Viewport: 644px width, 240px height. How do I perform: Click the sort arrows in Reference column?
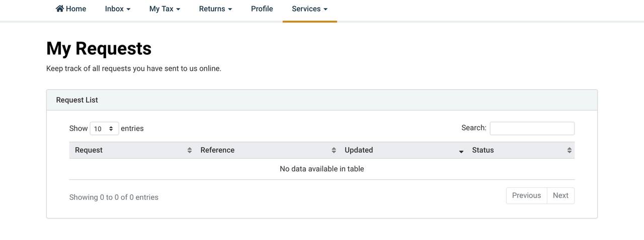334,150
